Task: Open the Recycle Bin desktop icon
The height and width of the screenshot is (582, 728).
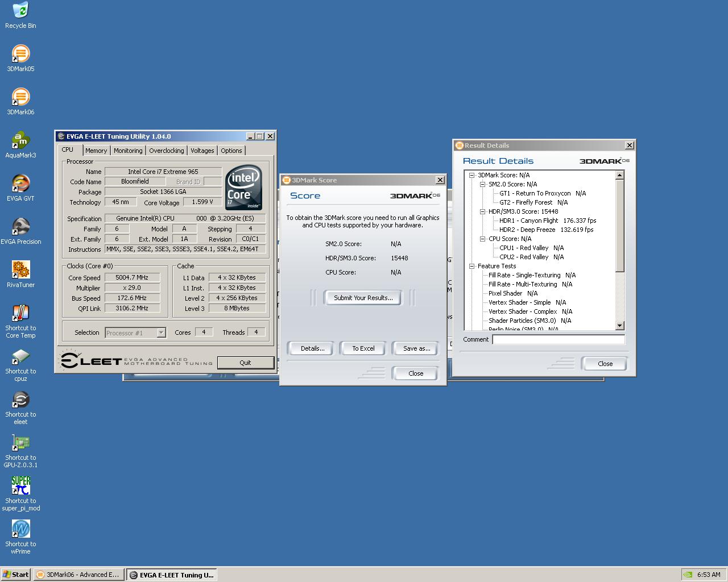Action: (x=20, y=15)
